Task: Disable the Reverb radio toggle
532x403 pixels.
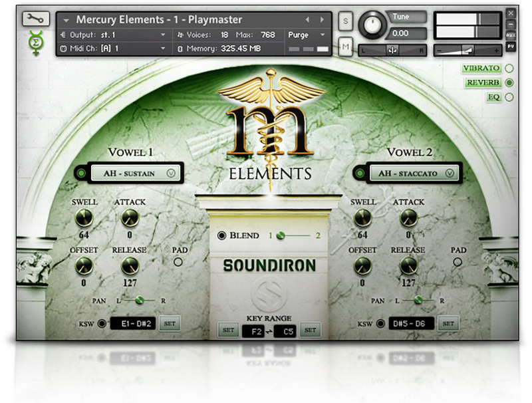Action: 509,82
